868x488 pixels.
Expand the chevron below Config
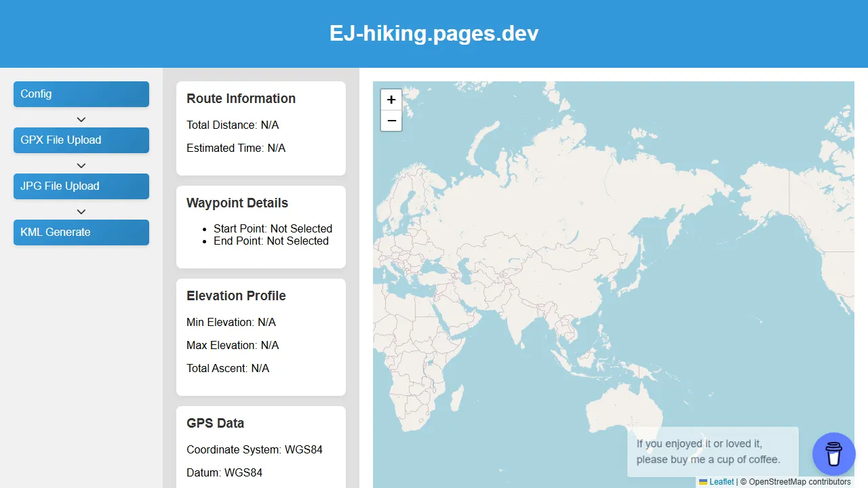(81, 119)
